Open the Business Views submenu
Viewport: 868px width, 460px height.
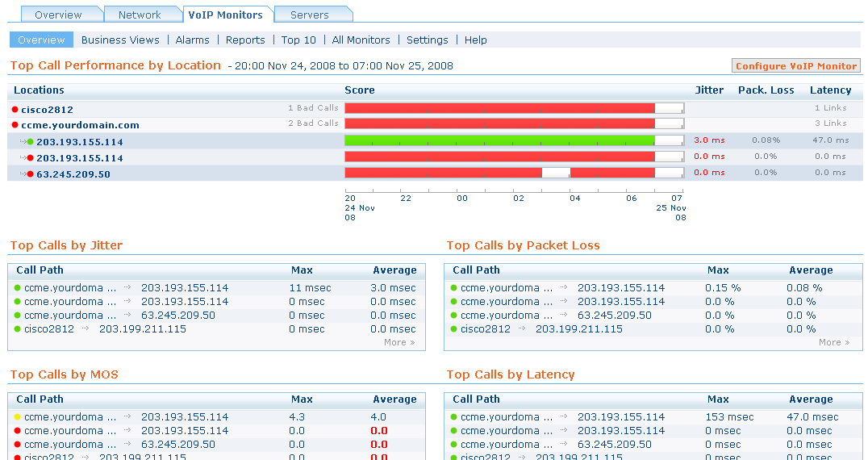coord(120,40)
